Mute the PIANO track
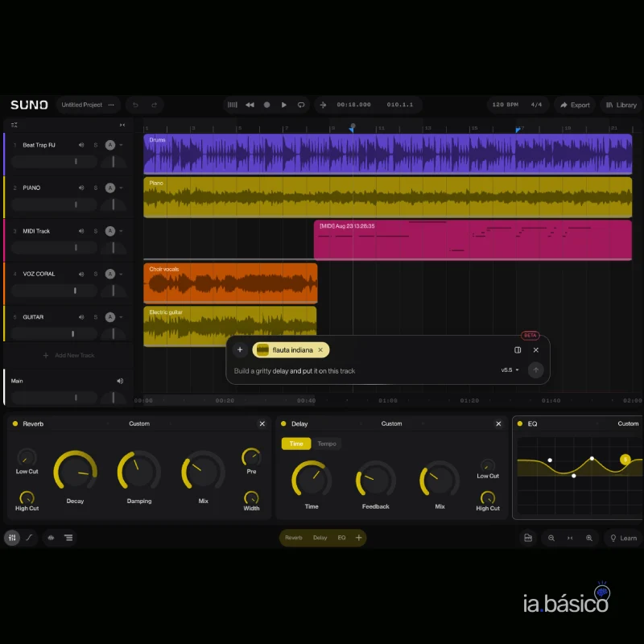The image size is (644, 644). (x=81, y=188)
